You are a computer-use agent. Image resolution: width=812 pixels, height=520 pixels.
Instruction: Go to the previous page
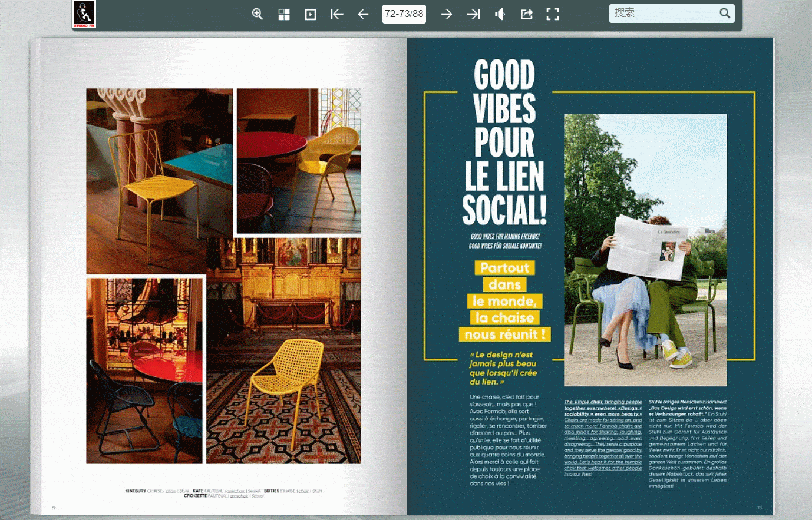tap(363, 14)
